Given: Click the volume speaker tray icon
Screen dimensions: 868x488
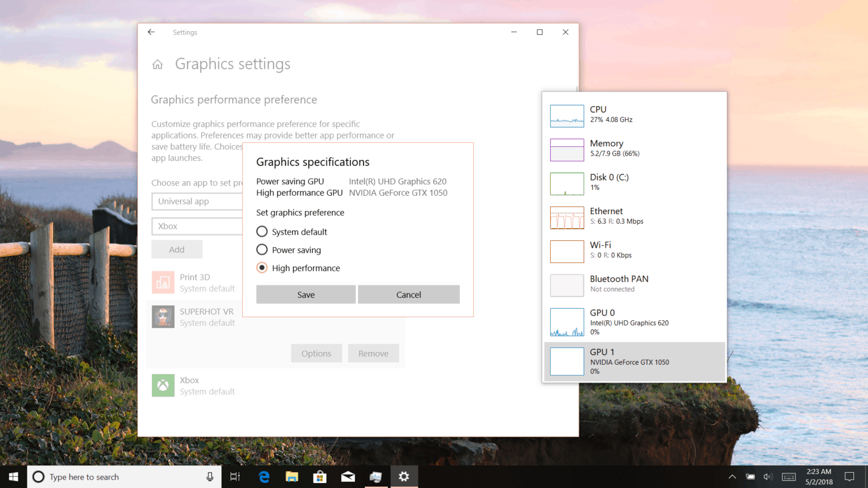Looking at the screenshot, I should coord(768,477).
